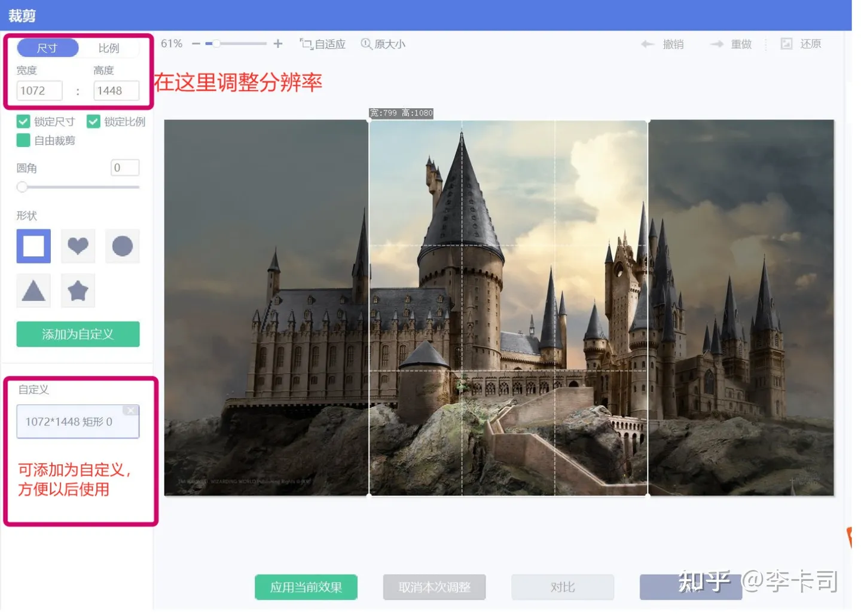The height and width of the screenshot is (616, 861).
Task: Click the 61% zoom percentage text
Action: point(172,44)
